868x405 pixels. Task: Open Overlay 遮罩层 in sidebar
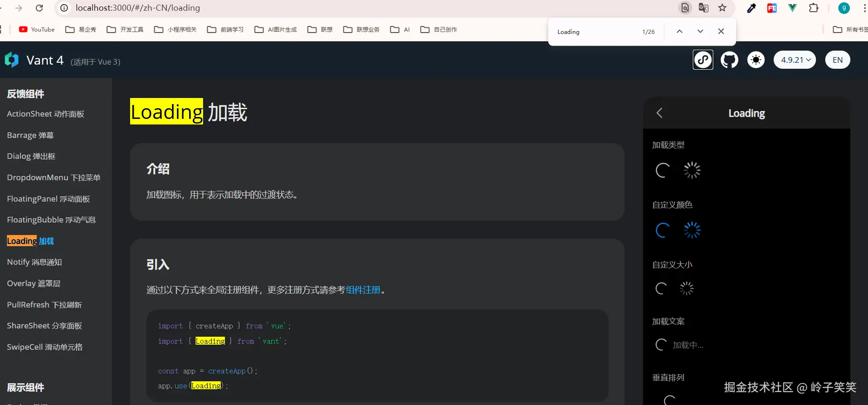[x=33, y=283]
